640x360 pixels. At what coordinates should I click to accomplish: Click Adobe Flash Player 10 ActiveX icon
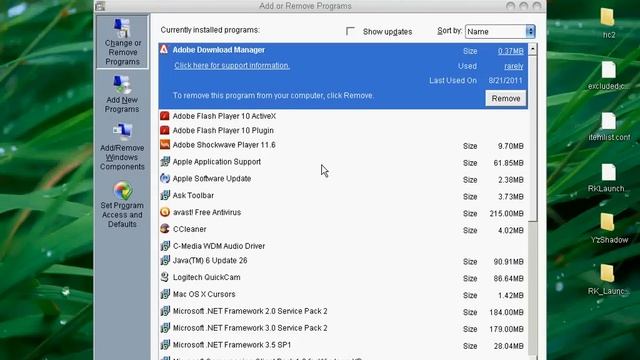click(164, 116)
